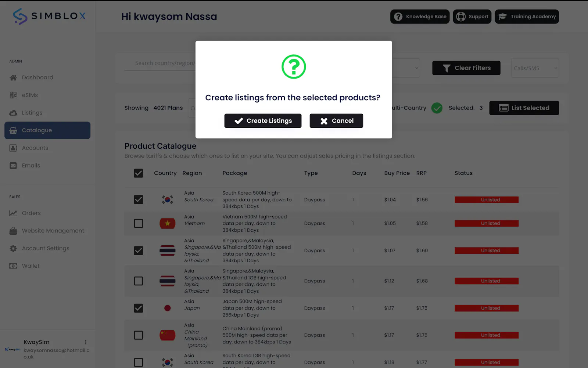Open the Account Settings menu item

(x=47, y=248)
